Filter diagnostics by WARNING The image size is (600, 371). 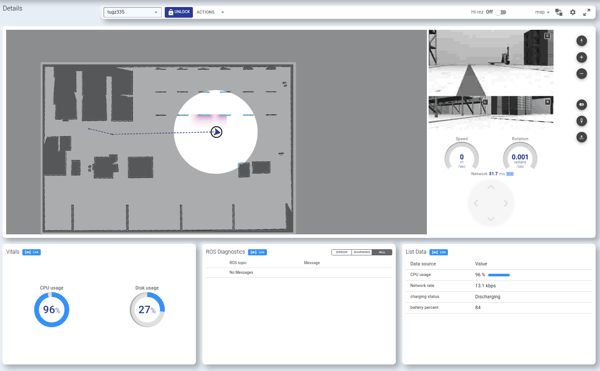362,252
